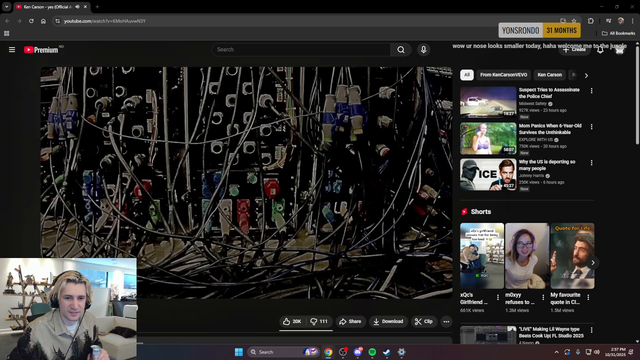Open options for Police Chief video
This screenshot has height=360, width=640.
(x=591, y=91)
